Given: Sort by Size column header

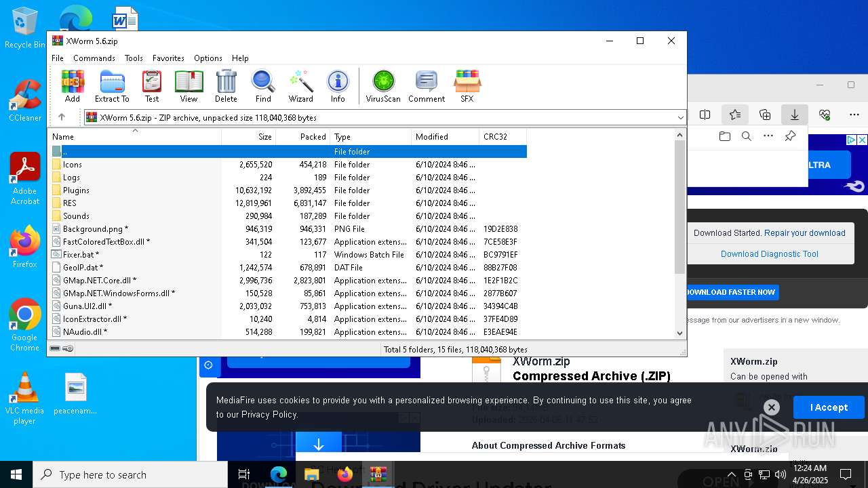Looking at the screenshot, I should 249,137.
